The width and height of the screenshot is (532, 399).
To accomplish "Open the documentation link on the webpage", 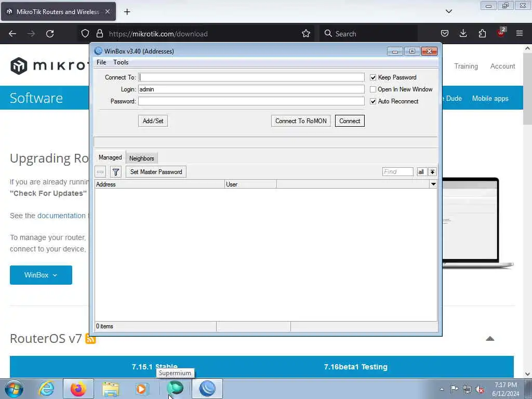I will pyautogui.click(x=61, y=216).
